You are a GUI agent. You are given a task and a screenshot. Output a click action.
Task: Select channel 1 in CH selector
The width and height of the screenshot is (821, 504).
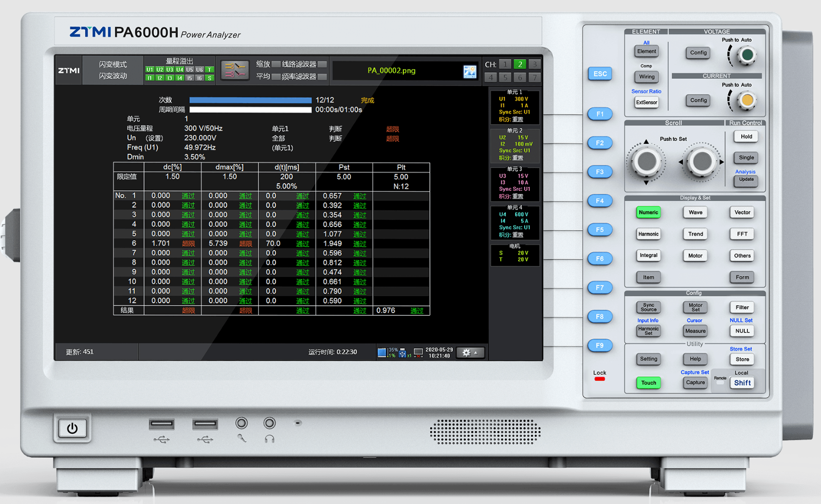[505, 64]
